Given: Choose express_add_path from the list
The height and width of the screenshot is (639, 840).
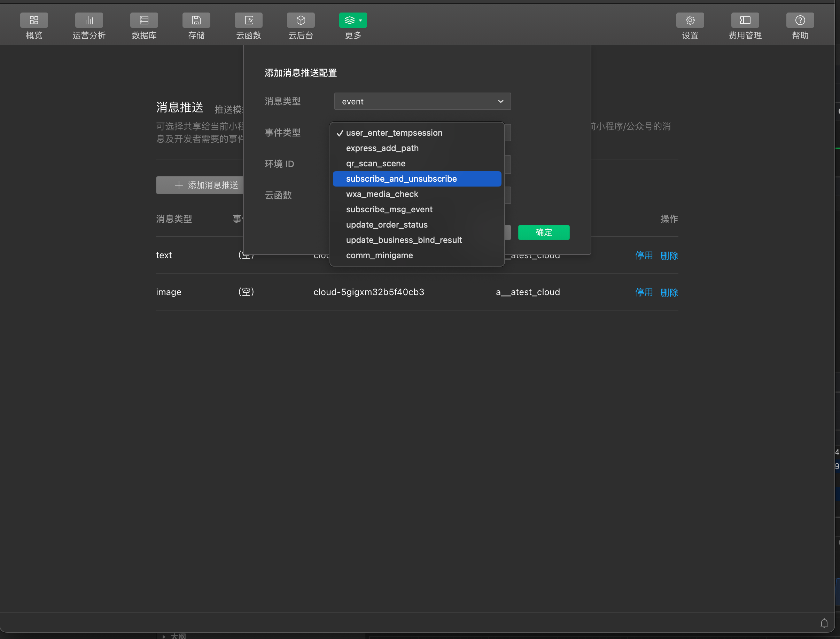Looking at the screenshot, I should 382,148.
